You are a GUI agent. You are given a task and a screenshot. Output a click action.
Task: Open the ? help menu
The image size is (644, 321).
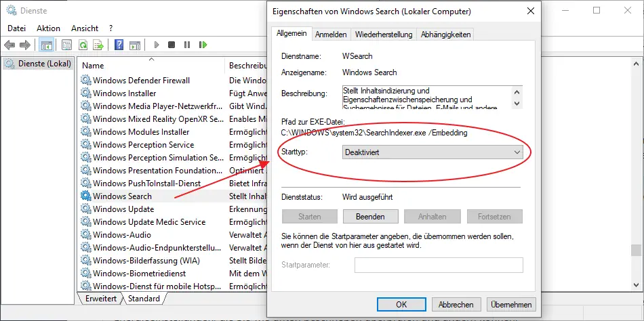pos(111,28)
